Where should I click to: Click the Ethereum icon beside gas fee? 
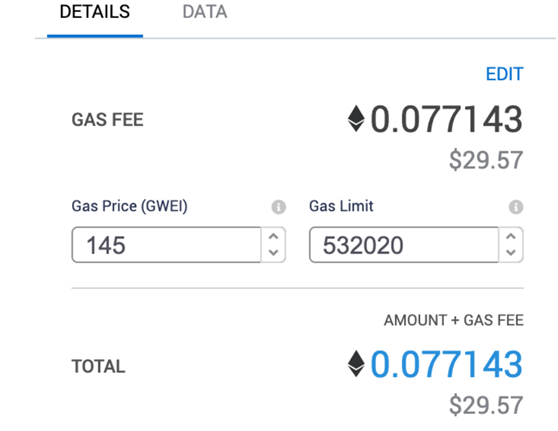356,119
